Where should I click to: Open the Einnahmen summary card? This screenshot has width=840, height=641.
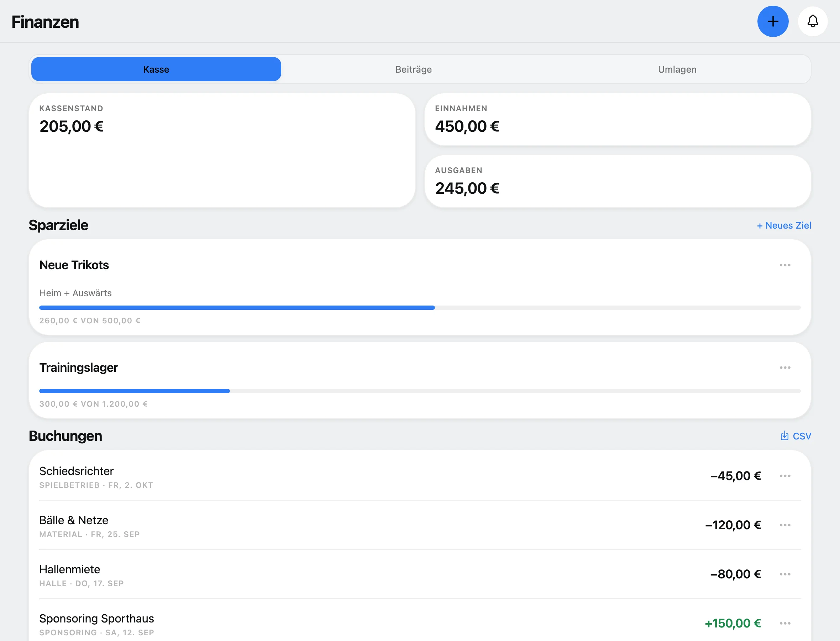(618, 120)
